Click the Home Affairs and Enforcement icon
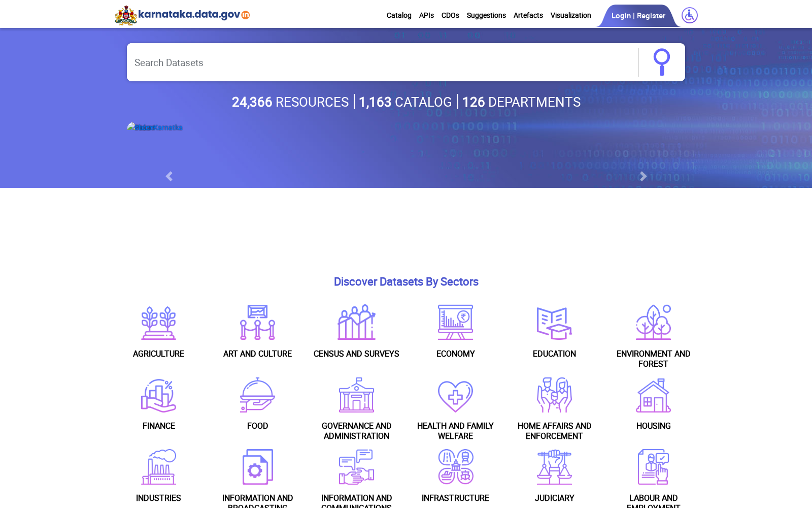This screenshot has height=508, width=812. click(554, 395)
